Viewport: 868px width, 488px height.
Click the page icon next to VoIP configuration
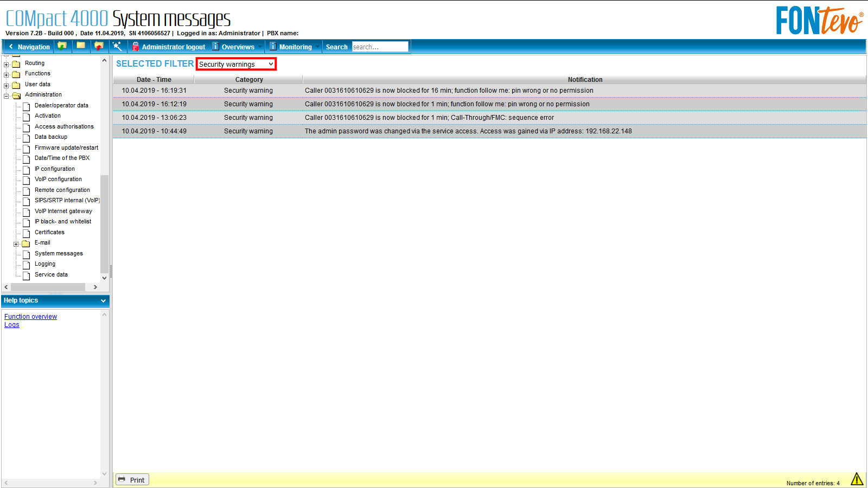[x=26, y=180]
